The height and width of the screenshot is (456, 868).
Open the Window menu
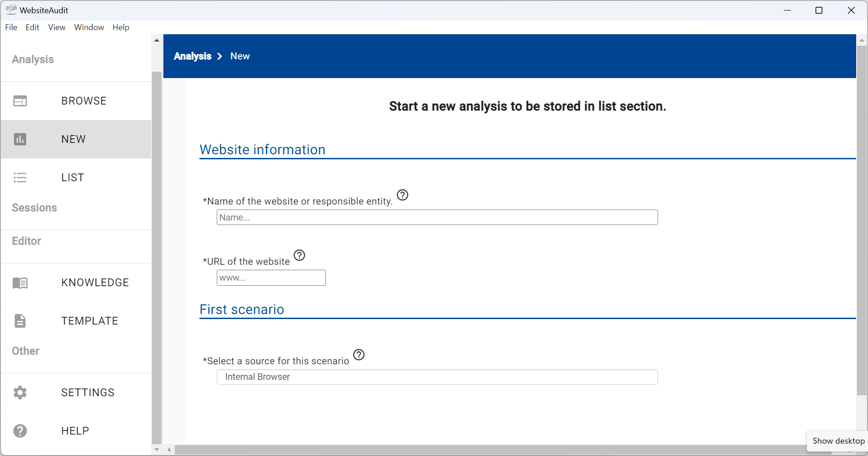click(89, 27)
